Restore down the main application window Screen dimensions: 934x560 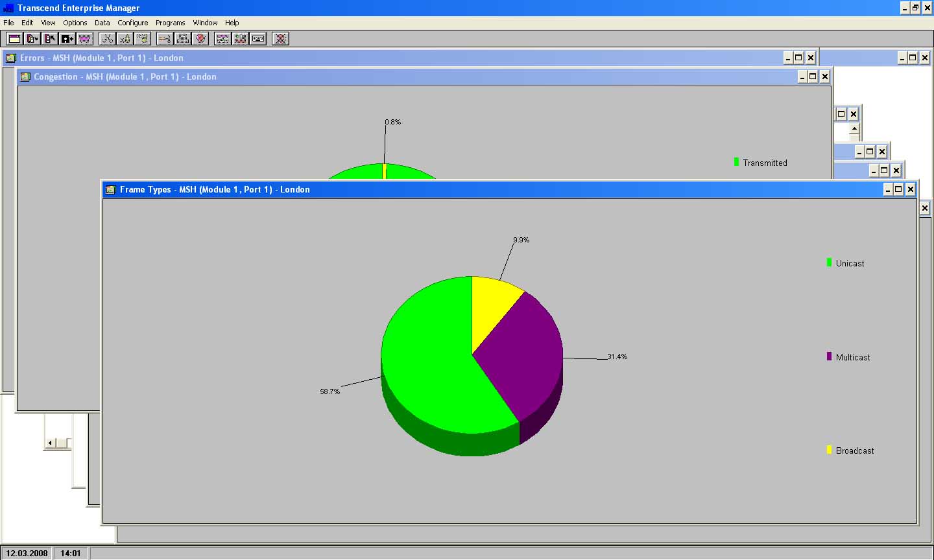(x=916, y=8)
